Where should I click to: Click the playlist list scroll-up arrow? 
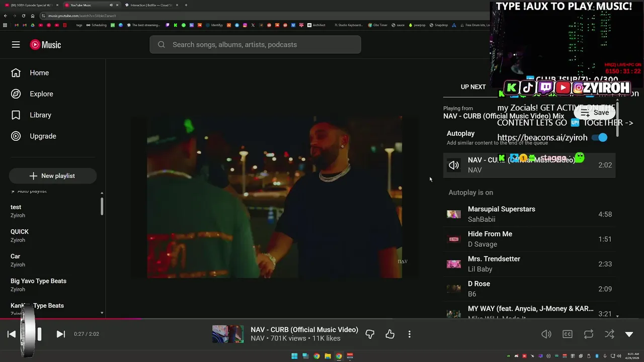click(x=102, y=193)
